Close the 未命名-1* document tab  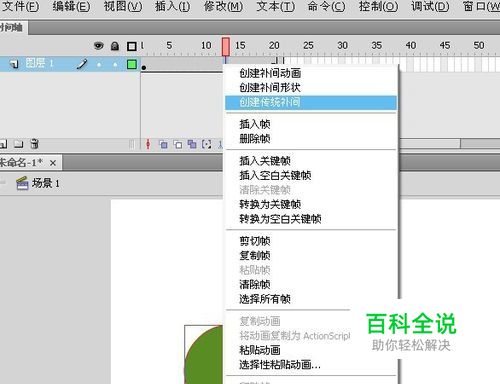pos(53,163)
